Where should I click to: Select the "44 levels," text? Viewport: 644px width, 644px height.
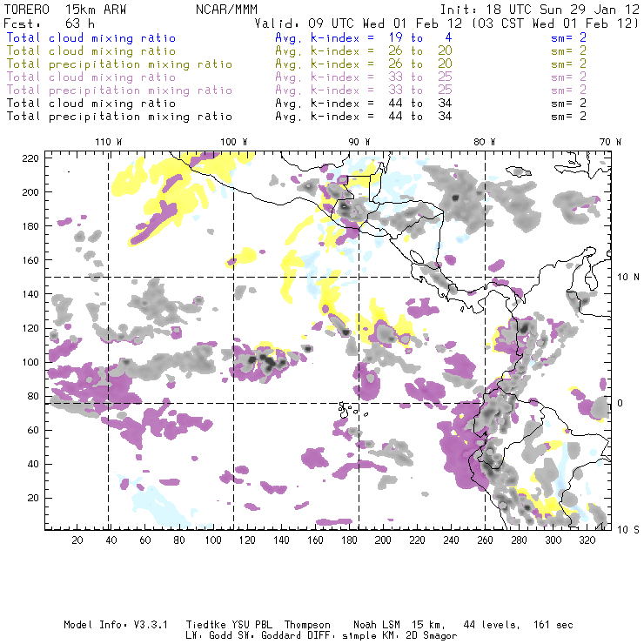click(492, 625)
